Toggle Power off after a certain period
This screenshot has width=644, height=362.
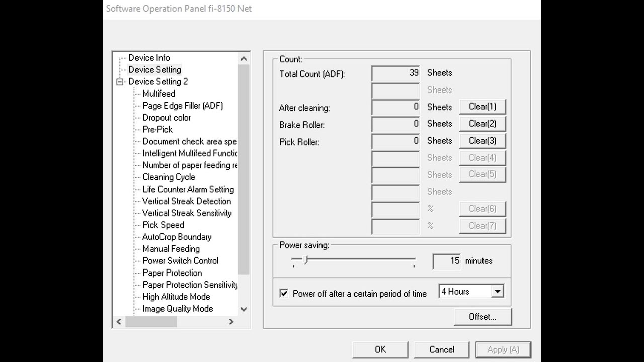[284, 293]
